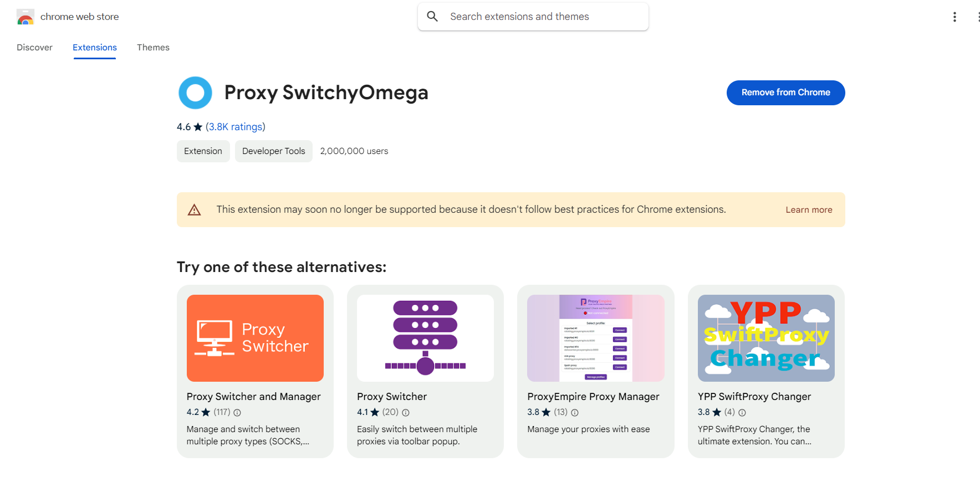Click the YPP SwiftProxy Changer card image
980x482 pixels.
766,338
